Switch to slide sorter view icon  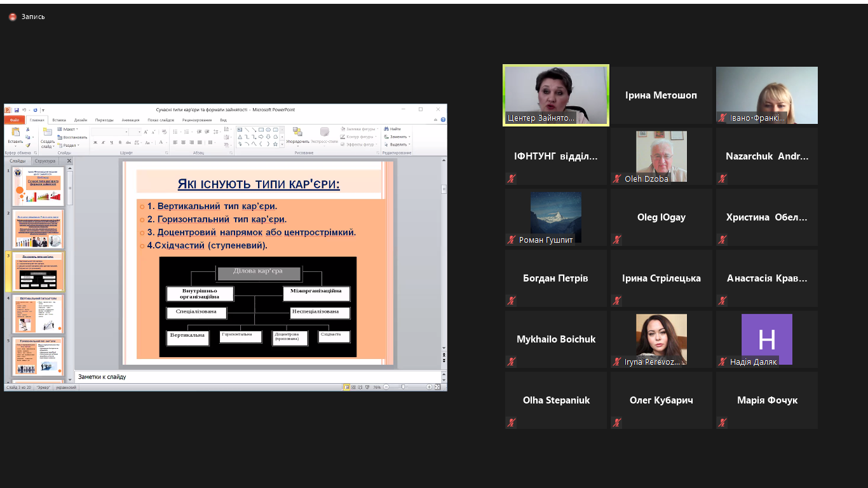pos(353,387)
